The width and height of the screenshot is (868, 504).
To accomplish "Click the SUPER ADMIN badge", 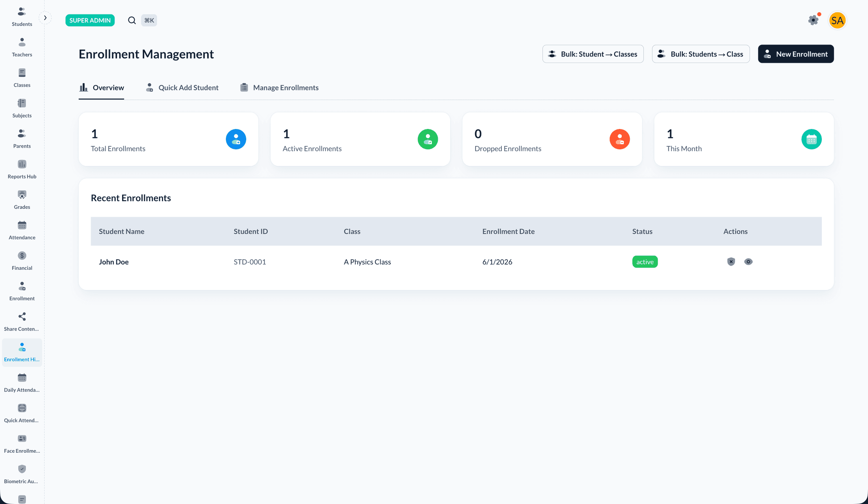I will (90, 20).
